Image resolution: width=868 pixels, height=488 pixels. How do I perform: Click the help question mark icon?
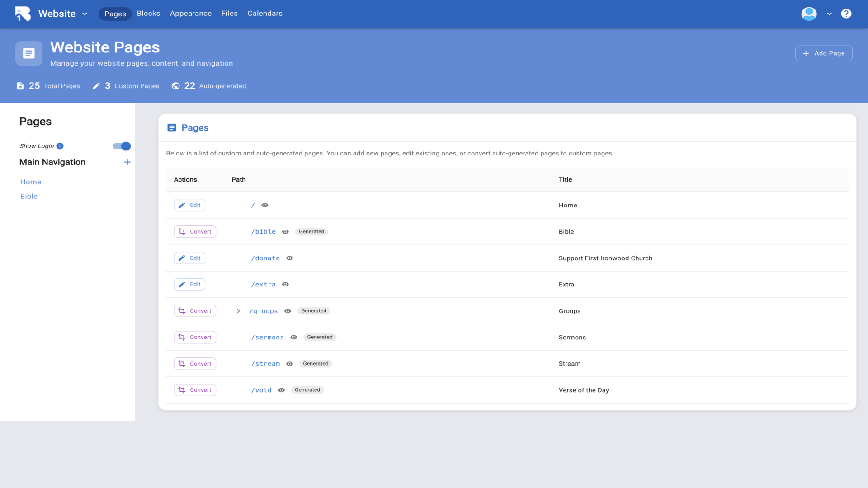point(846,14)
